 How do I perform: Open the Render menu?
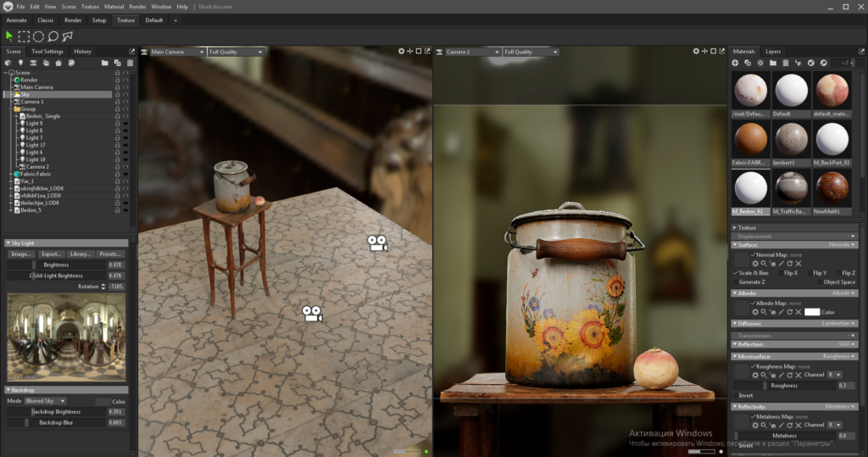pyautogui.click(x=137, y=7)
